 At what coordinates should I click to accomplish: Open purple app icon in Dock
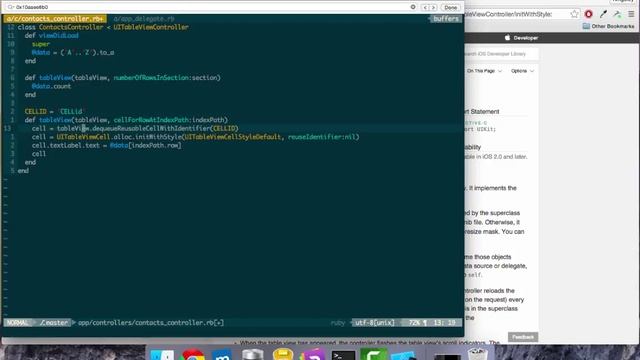313,354
